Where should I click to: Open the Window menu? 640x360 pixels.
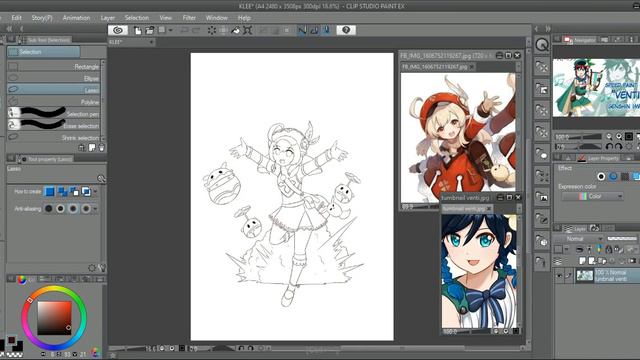(217, 18)
